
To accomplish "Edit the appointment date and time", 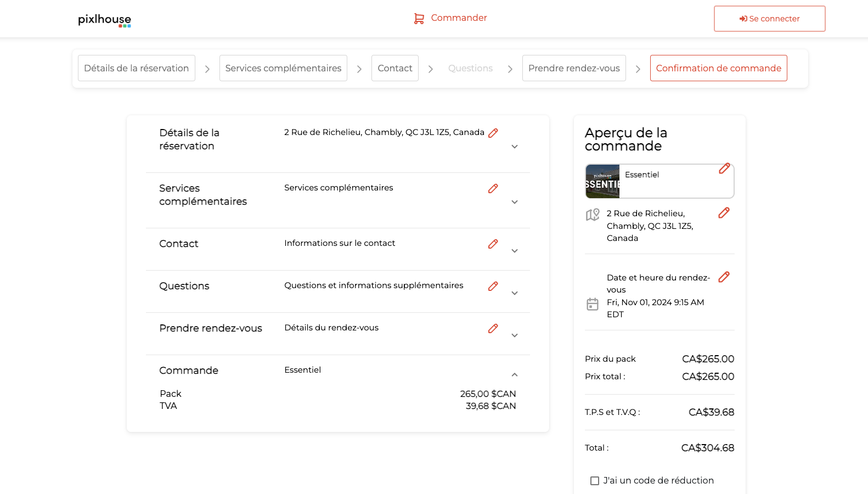I will pos(724,277).
